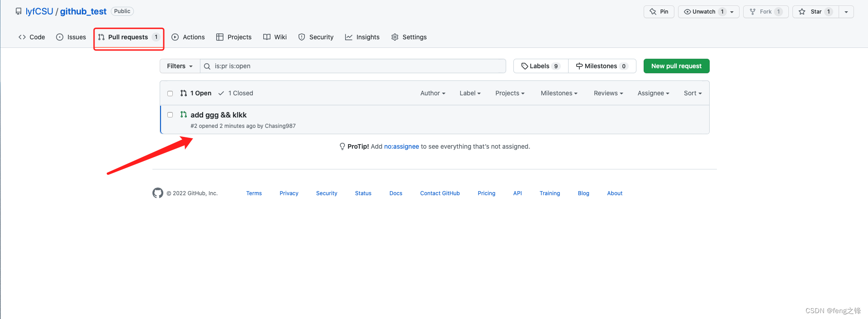The height and width of the screenshot is (319, 868).
Task: Click the Fork button
Action: 766,12
